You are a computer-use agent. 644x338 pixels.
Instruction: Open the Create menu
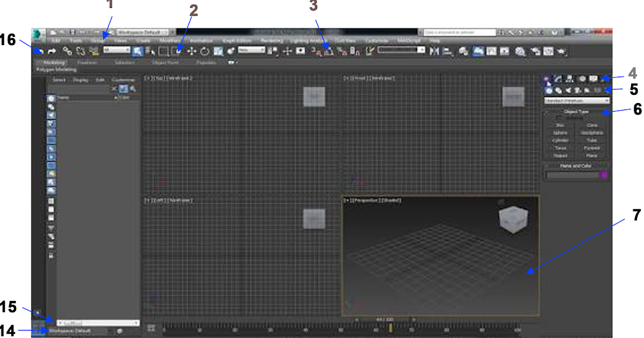[x=143, y=41]
